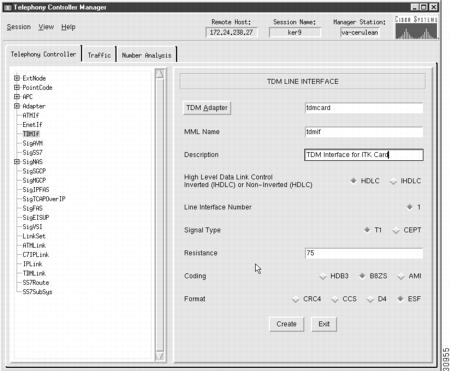Viewport: 451px width, 371px height.
Task: Switch to the Telephony Controller tab
Action: (43, 54)
